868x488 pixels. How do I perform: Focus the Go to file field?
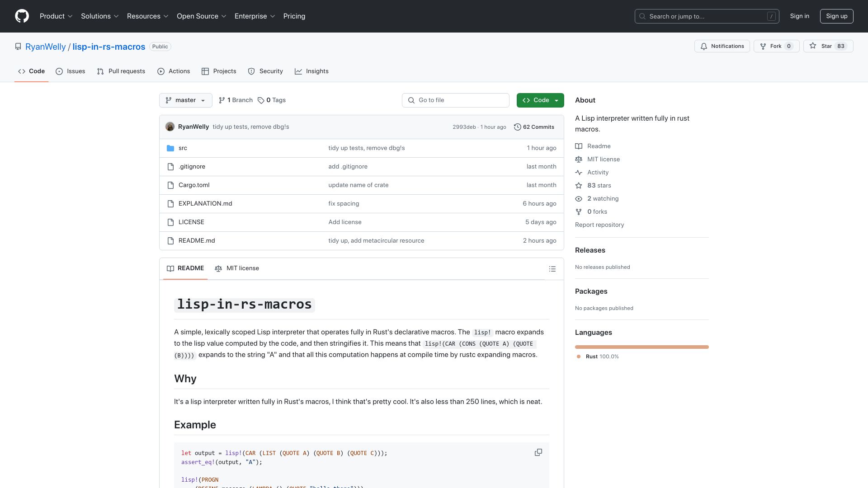point(455,100)
